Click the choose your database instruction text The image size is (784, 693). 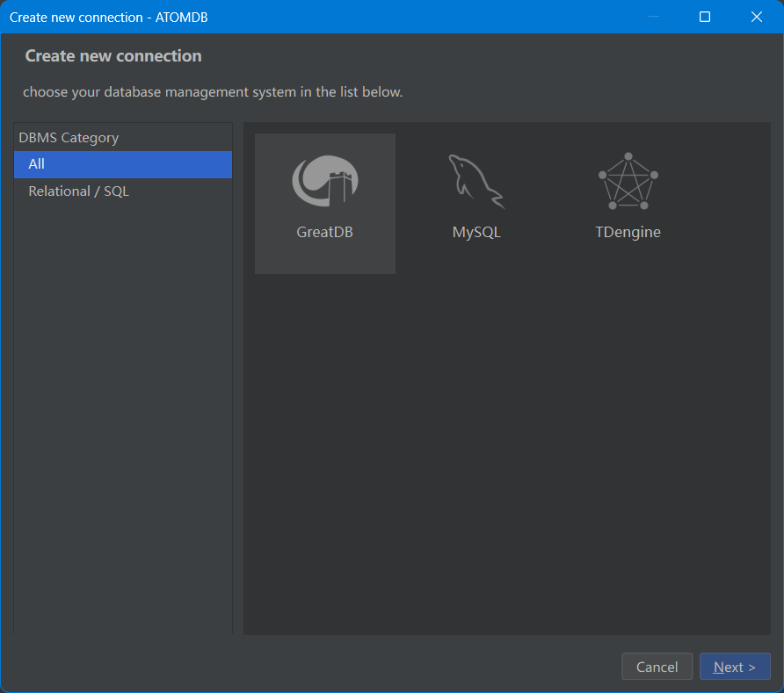point(213,92)
